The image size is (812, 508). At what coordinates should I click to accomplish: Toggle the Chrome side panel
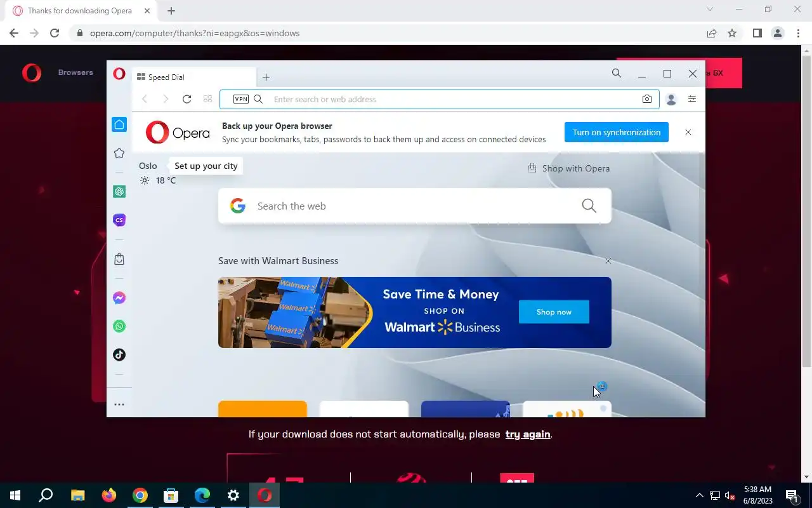(x=757, y=33)
